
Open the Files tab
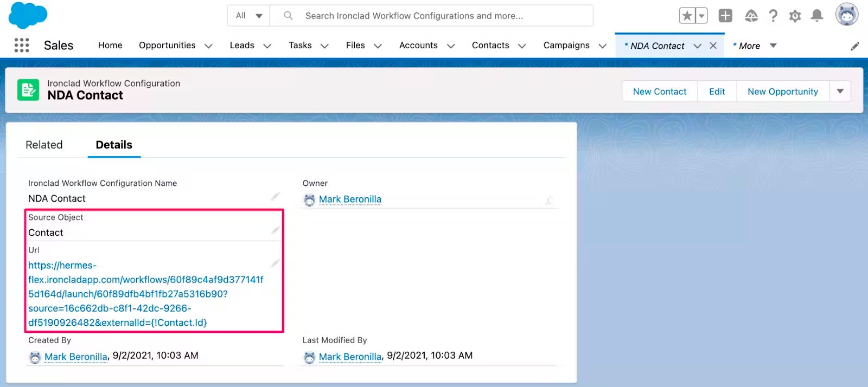355,45
